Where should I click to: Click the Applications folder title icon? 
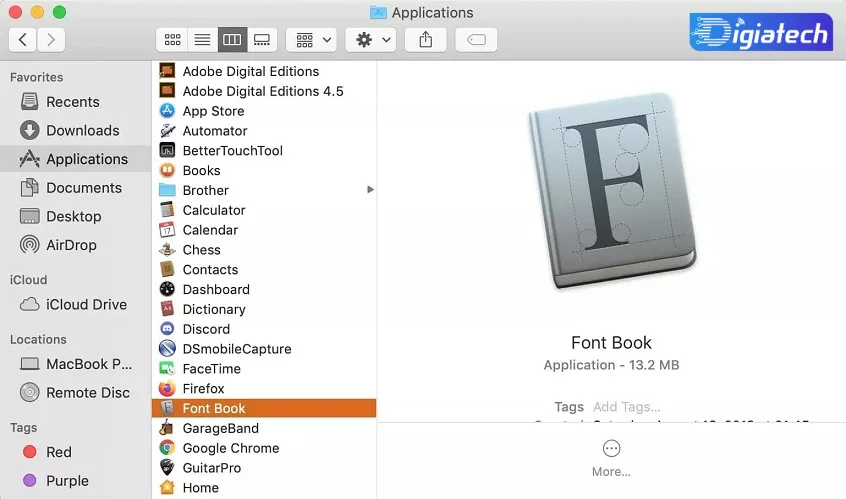[378, 12]
